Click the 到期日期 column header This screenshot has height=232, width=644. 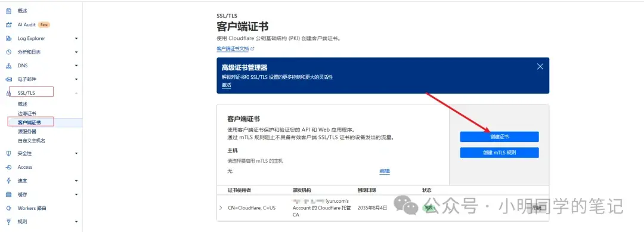[x=366, y=190]
